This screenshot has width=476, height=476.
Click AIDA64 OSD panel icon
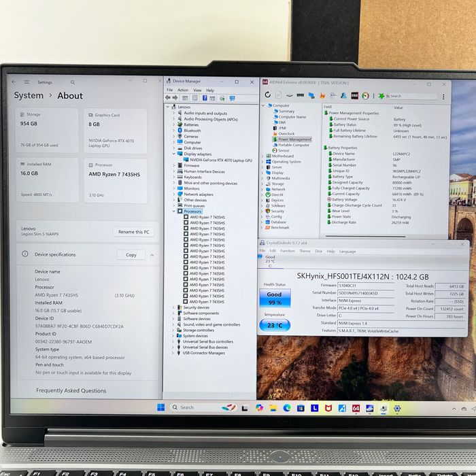pos(354,96)
